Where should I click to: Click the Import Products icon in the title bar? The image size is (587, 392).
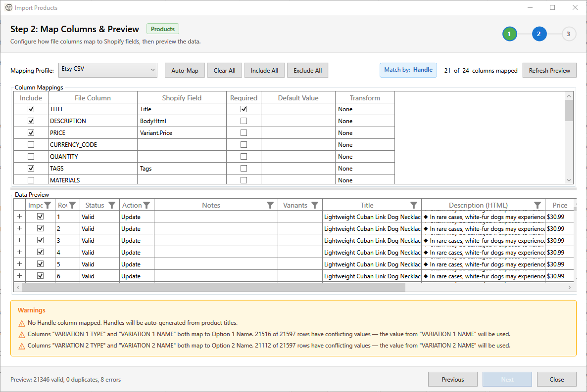(8, 7)
